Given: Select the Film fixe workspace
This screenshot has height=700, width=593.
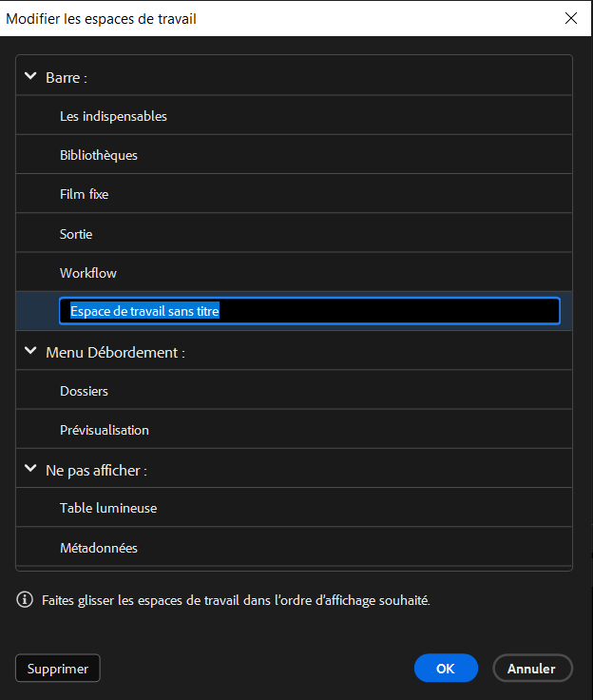Looking at the screenshot, I should point(84,194).
